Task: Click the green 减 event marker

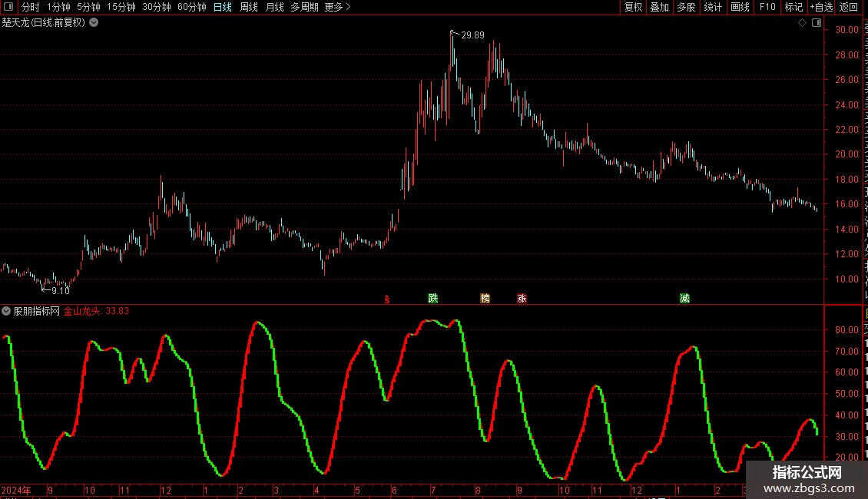Action: (x=684, y=298)
